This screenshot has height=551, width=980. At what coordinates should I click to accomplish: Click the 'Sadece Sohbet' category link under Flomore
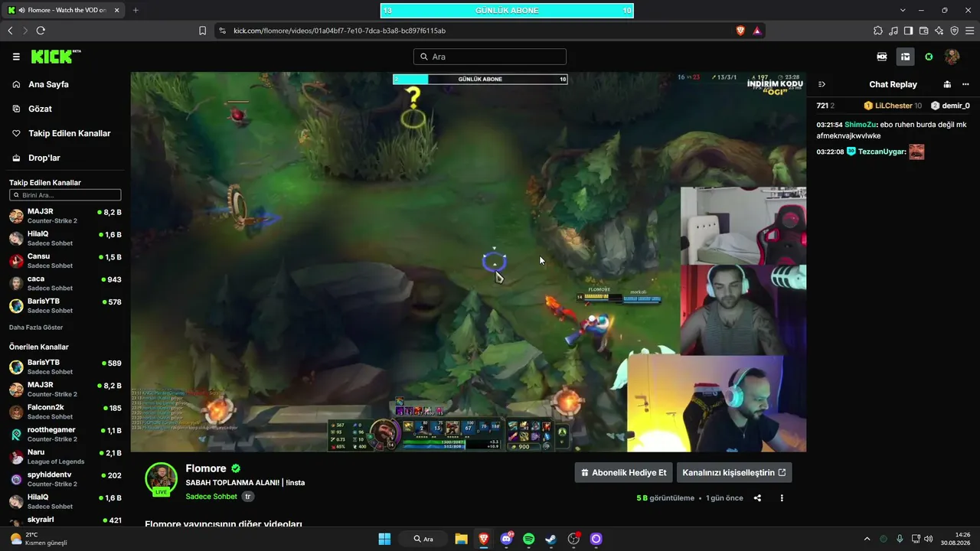(211, 497)
